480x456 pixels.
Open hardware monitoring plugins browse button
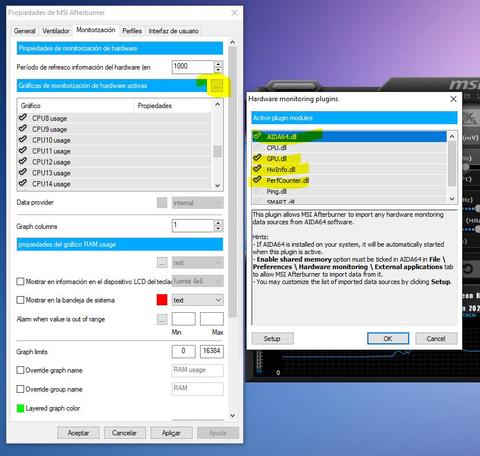(217, 86)
